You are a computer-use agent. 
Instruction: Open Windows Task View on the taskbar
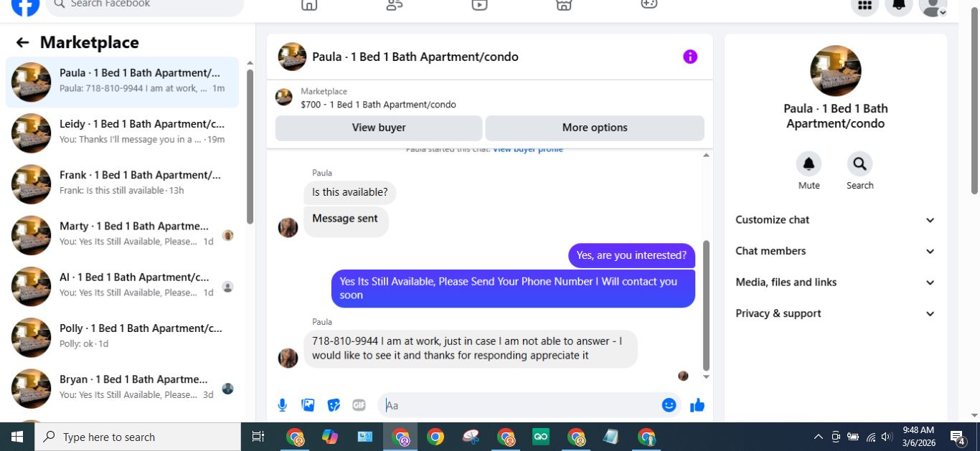point(258,437)
